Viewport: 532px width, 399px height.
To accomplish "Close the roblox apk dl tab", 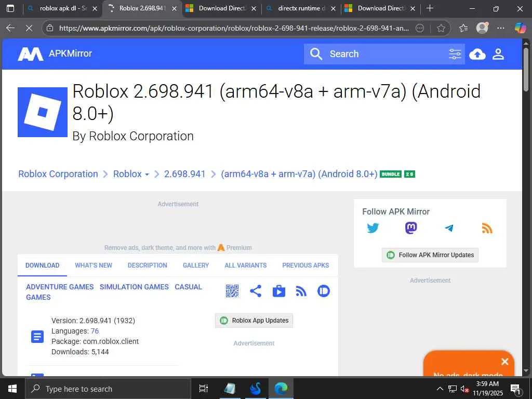I will pos(95,9).
